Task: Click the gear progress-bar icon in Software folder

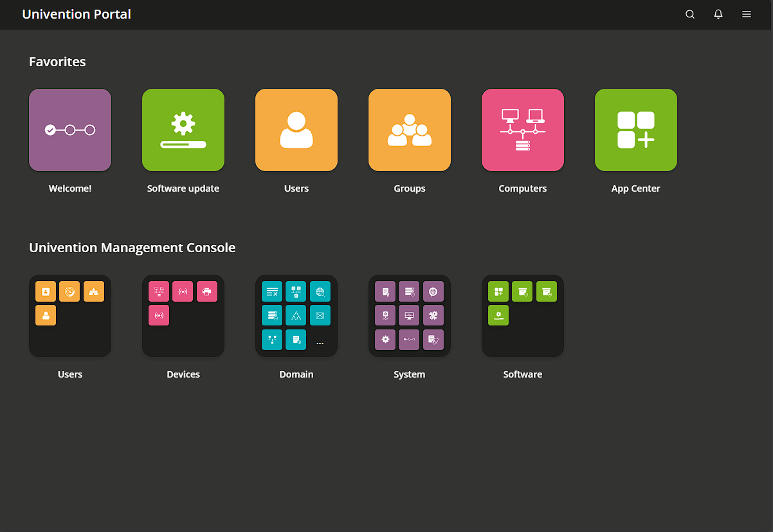Action: (x=498, y=315)
